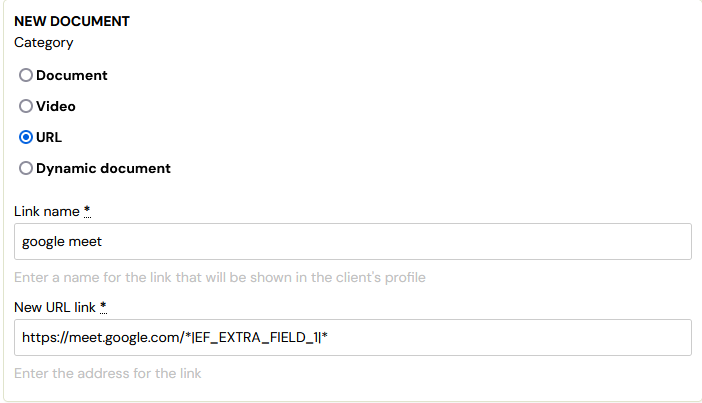This screenshot has height=403, width=702.
Task: Click the bold 'Video' category label
Action: point(56,106)
